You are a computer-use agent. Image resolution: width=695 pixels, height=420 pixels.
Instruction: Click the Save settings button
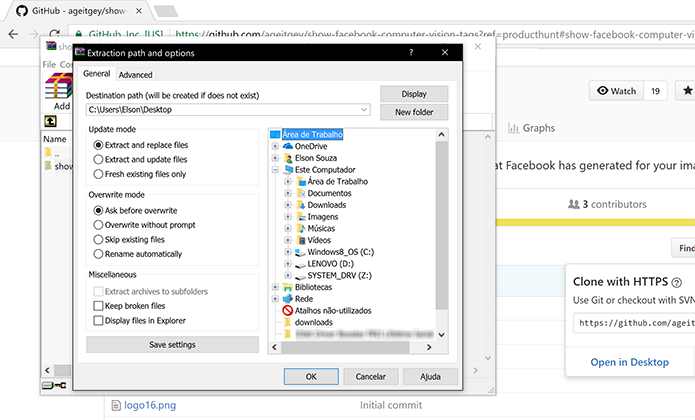[172, 345]
